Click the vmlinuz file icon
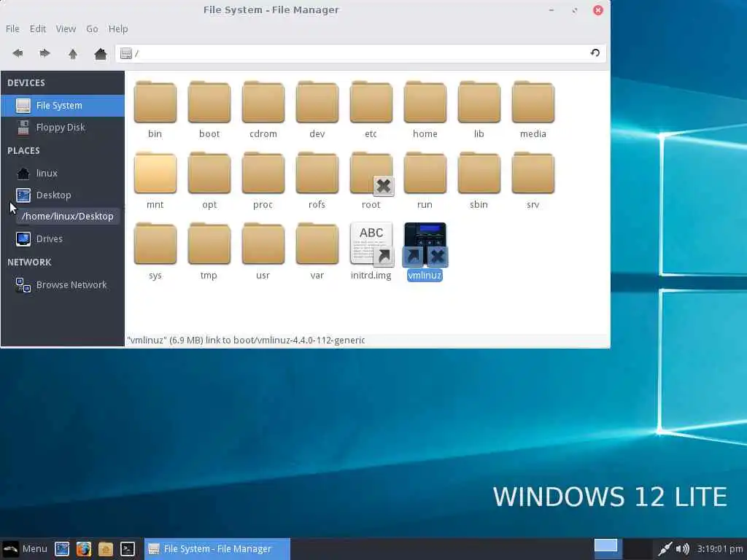 [425, 244]
